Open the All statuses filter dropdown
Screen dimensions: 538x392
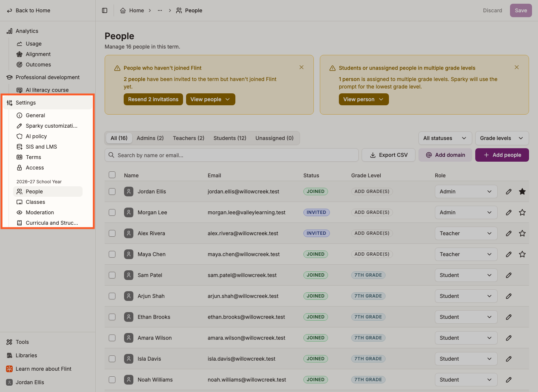pyautogui.click(x=445, y=138)
